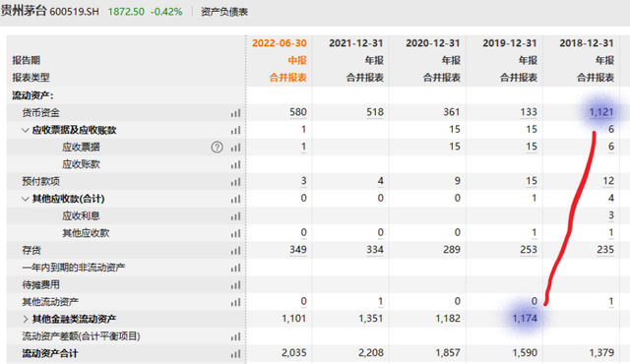Open chart icon for 存货 row
This screenshot has width=630, height=364.
click(236, 251)
